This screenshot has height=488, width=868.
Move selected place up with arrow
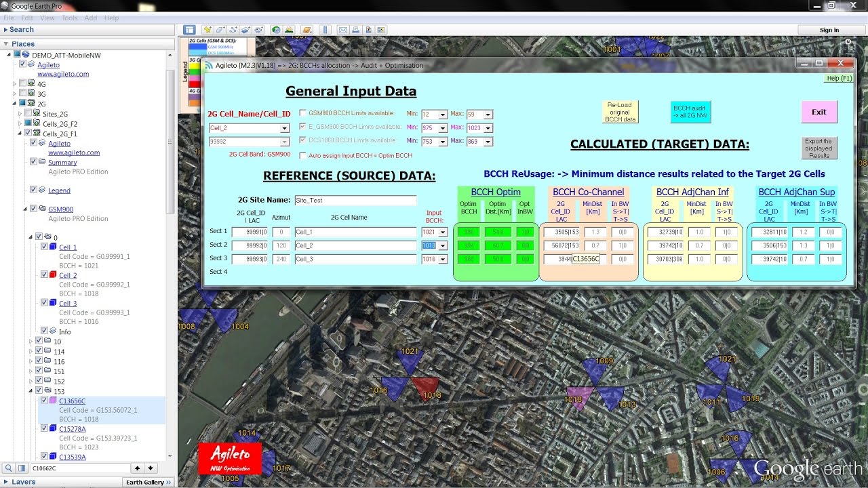(138, 468)
